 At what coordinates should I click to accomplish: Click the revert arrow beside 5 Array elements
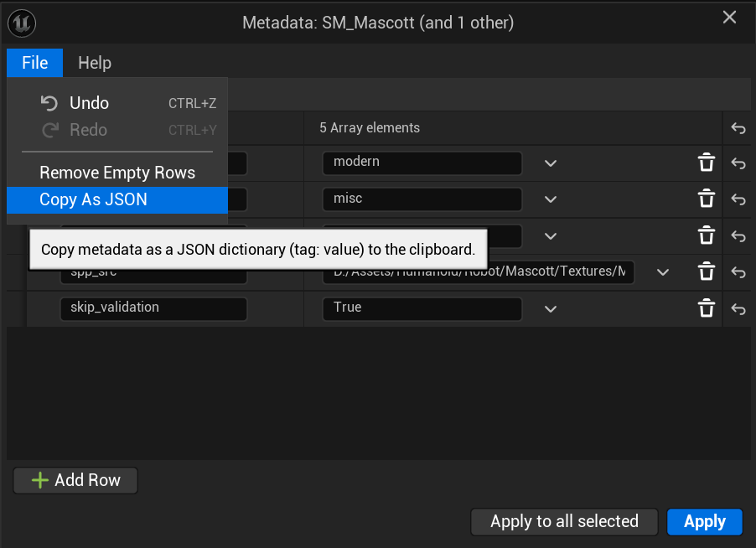coord(738,127)
